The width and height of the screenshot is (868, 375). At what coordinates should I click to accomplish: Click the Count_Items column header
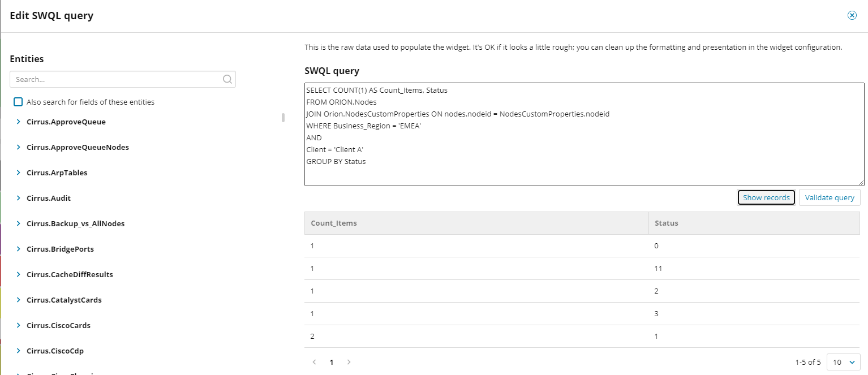tap(334, 223)
